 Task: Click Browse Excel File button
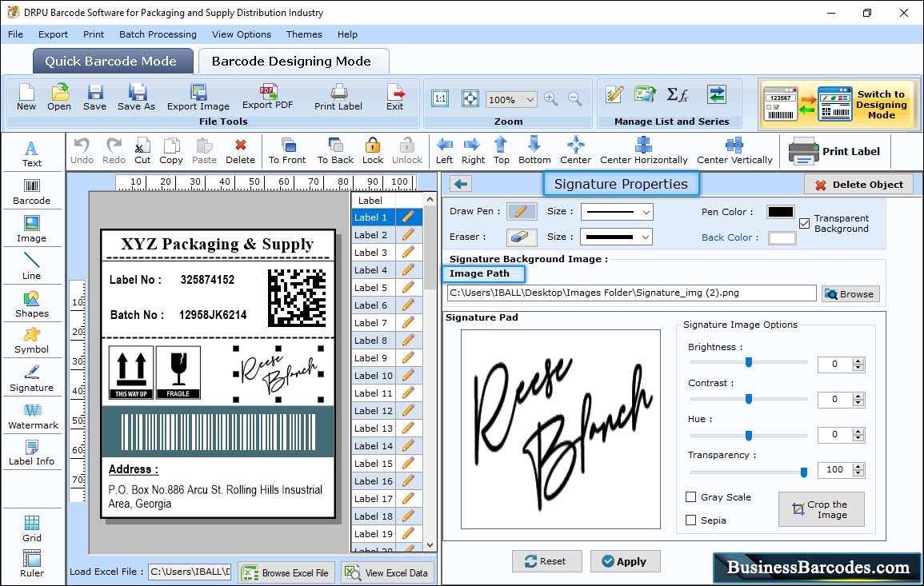point(286,572)
